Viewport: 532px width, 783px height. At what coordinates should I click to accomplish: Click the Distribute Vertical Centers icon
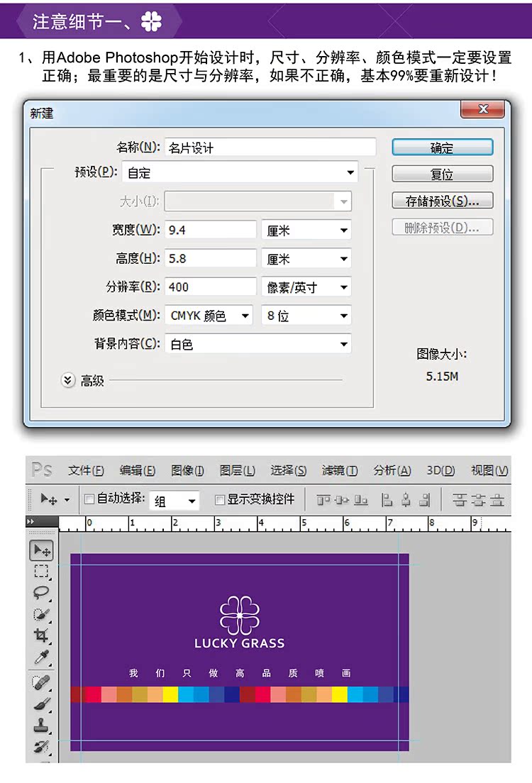click(478, 500)
